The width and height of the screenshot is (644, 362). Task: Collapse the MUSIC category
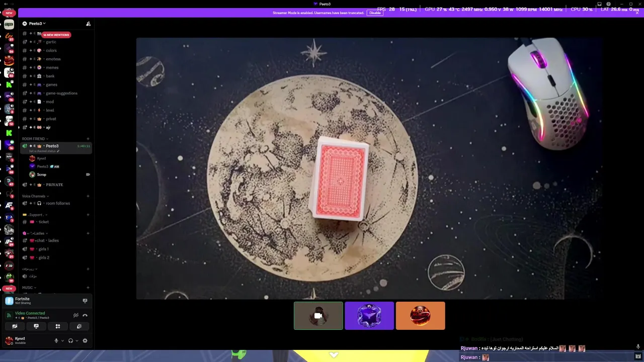point(28,288)
